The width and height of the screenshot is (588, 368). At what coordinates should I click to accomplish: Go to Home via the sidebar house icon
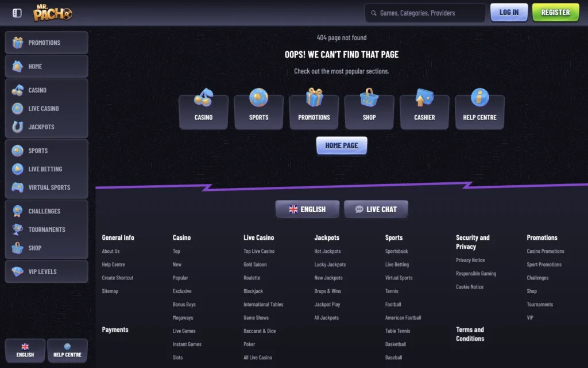coord(18,67)
